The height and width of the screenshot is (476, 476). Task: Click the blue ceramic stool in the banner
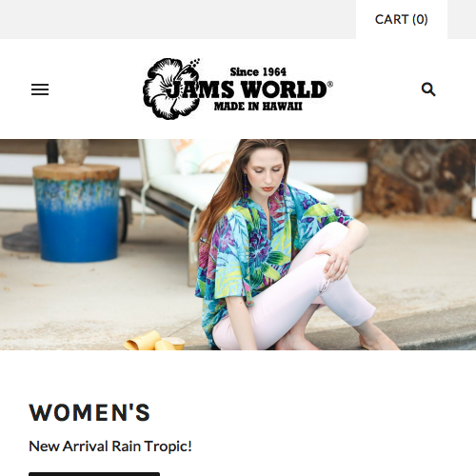(x=77, y=213)
